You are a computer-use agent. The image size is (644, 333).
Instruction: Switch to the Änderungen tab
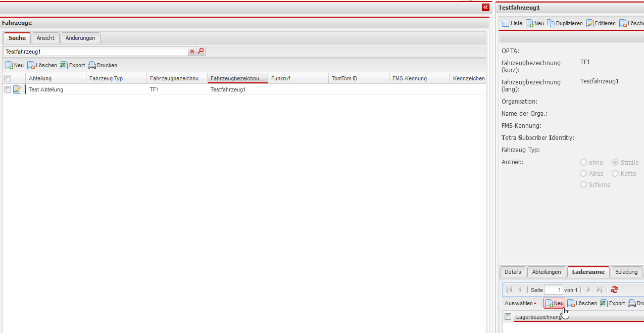tap(80, 38)
